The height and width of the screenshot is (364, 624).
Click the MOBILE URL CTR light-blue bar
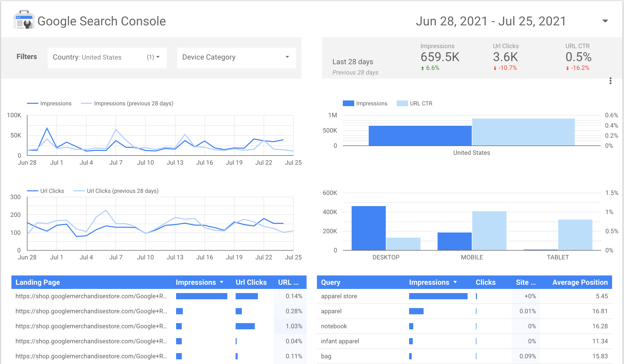(489, 231)
